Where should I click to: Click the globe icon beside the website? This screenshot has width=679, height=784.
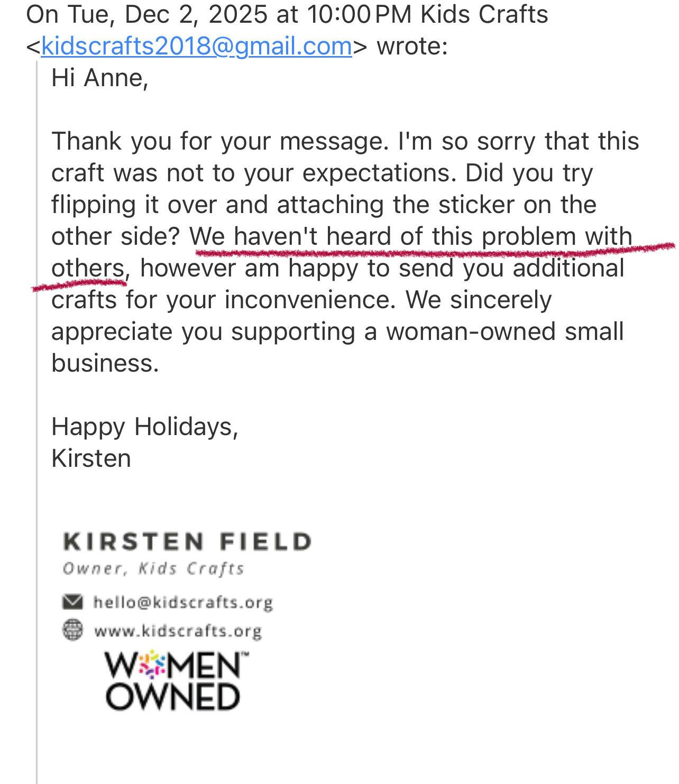click(x=72, y=630)
